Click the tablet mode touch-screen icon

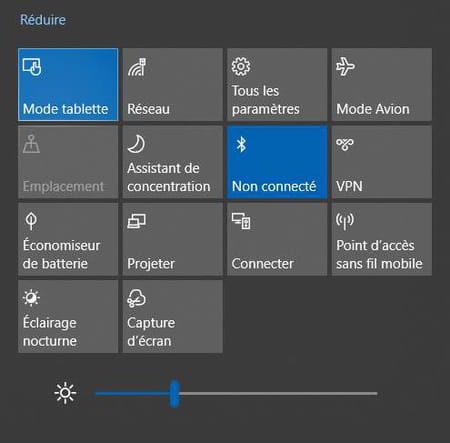(x=32, y=67)
